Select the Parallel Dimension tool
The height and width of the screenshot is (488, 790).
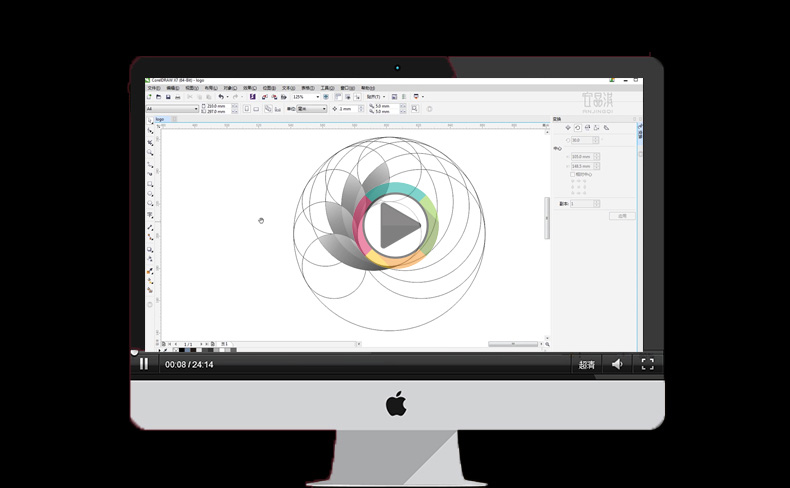(150, 227)
